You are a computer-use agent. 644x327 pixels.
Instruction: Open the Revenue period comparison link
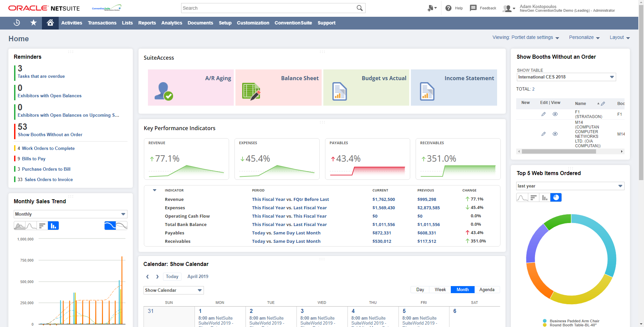point(290,199)
